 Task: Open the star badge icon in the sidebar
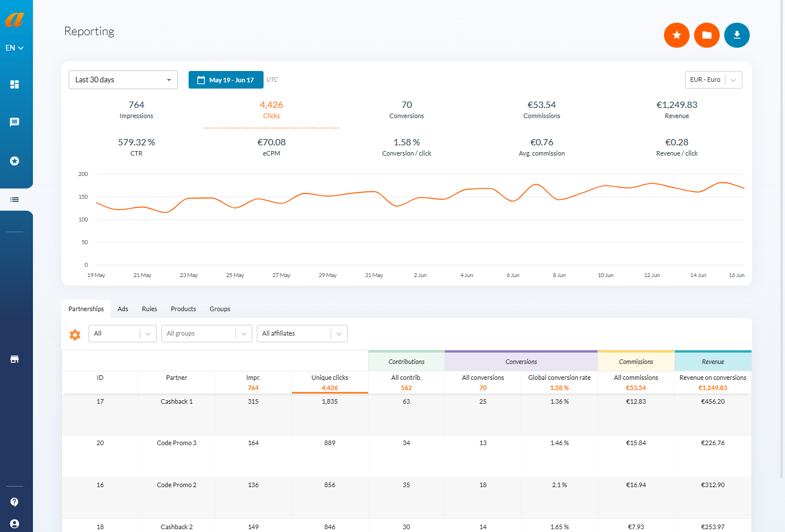click(15, 161)
